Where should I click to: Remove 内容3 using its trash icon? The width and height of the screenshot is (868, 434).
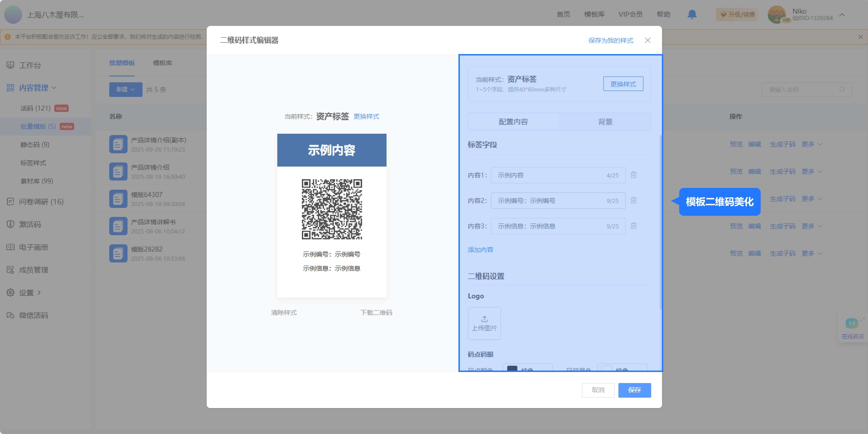click(633, 226)
